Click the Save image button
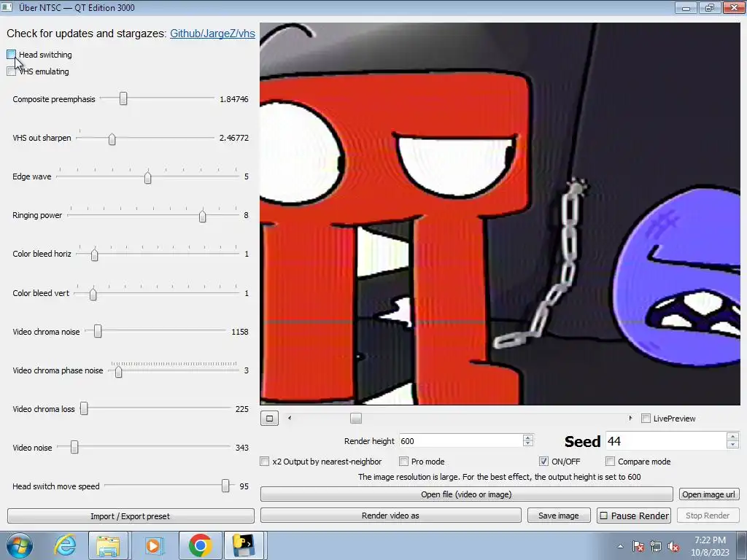This screenshot has width=747, height=560. [x=559, y=516]
